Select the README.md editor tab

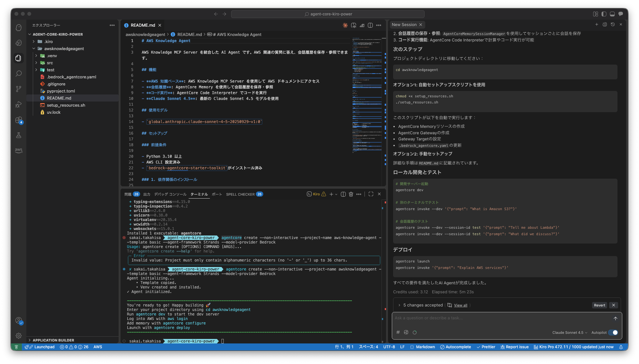coord(143,25)
